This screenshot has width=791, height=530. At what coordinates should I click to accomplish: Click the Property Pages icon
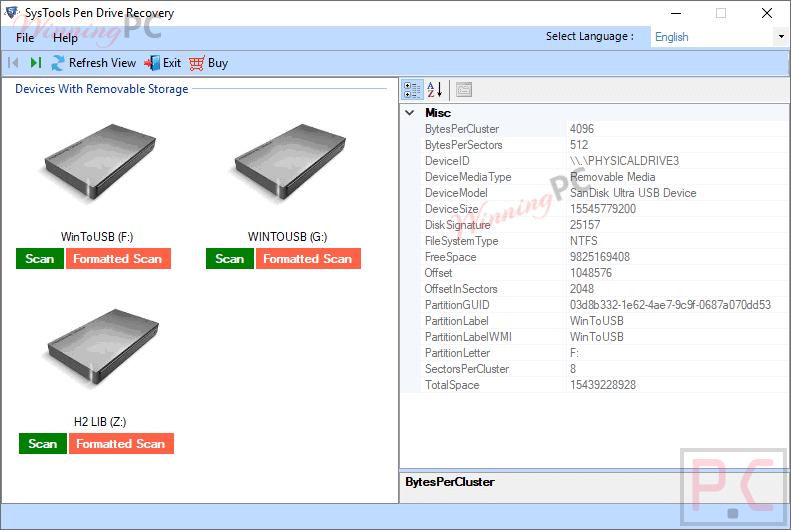coord(464,90)
